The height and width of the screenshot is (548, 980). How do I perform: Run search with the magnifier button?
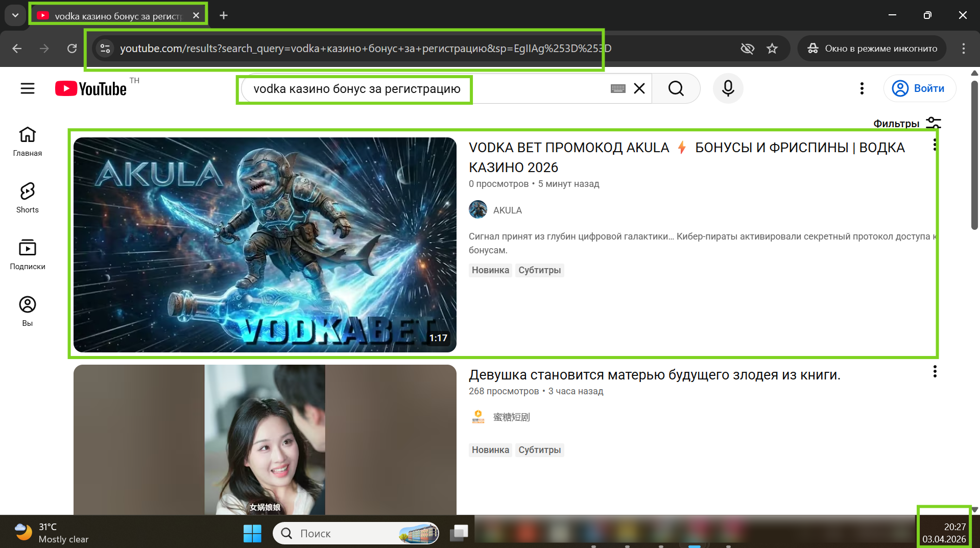coord(676,88)
